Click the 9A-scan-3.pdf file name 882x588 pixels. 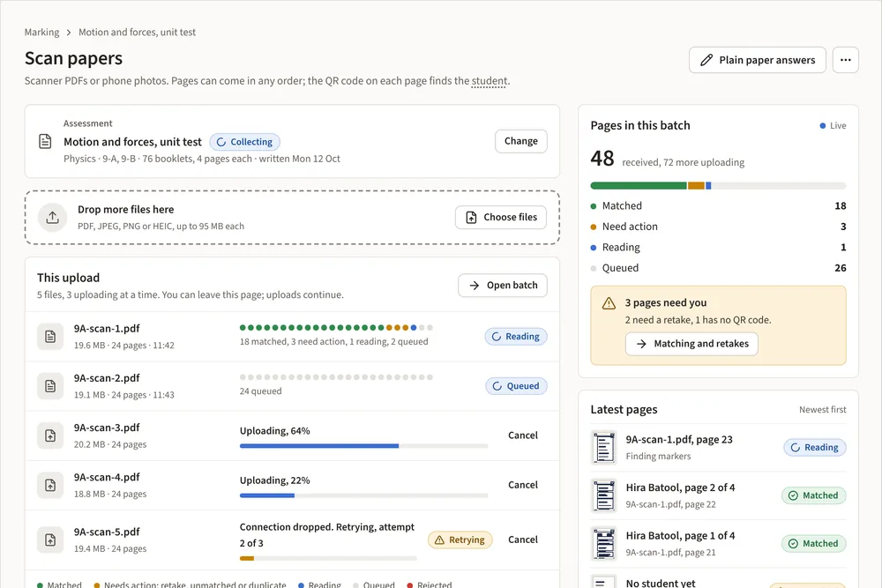[107, 428]
